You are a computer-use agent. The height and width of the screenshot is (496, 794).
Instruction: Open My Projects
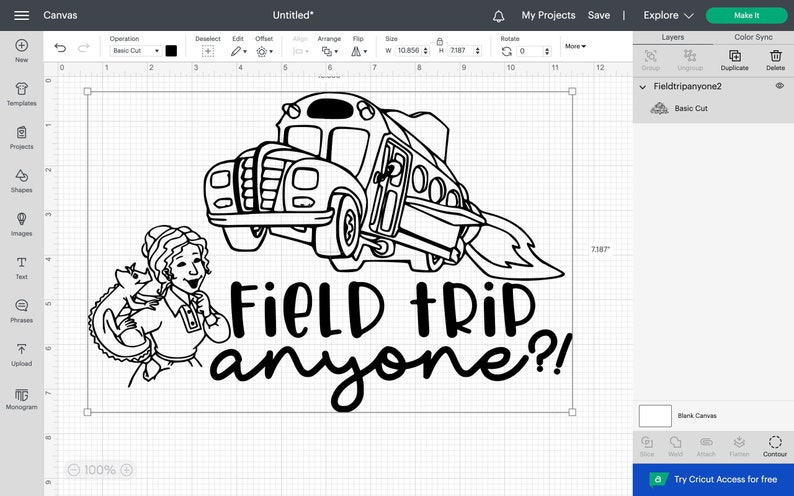pyautogui.click(x=548, y=16)
